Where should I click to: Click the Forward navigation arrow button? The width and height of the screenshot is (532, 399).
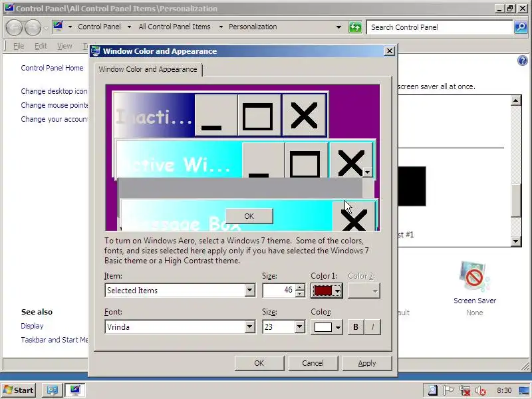pos(33,27)
